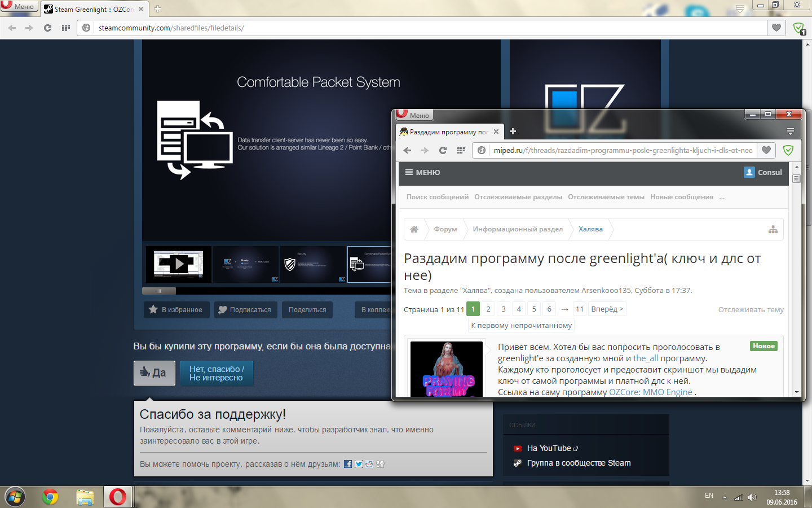Expand more forum navigation options ellipsis
This screenshot has width=812, height=508.
[722, 198]
